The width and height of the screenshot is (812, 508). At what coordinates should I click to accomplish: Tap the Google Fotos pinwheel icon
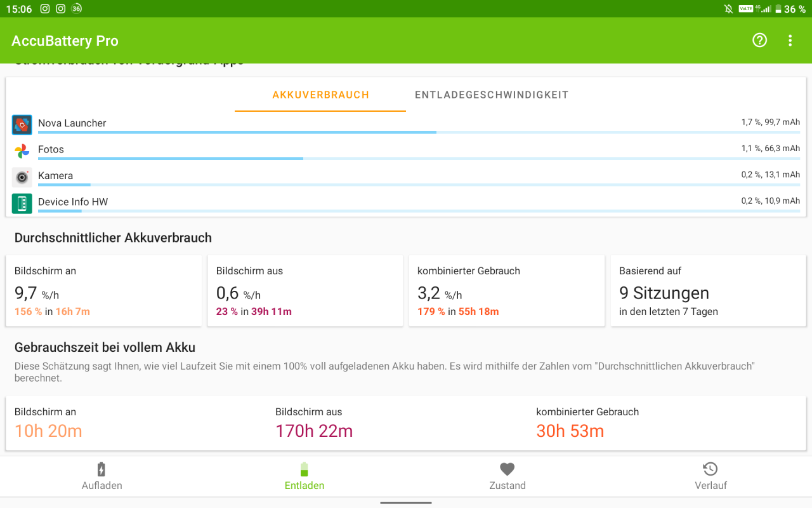pos(22,151)
